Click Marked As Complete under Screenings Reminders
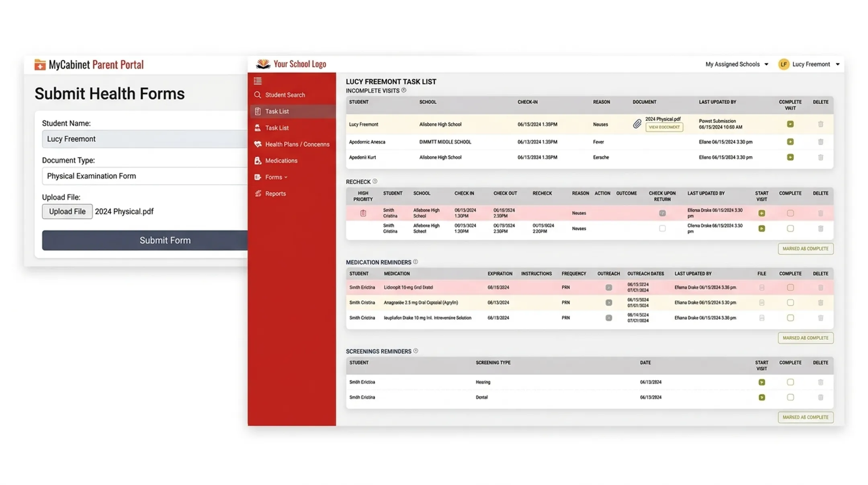Screen dimensions: 868x485 805,417
